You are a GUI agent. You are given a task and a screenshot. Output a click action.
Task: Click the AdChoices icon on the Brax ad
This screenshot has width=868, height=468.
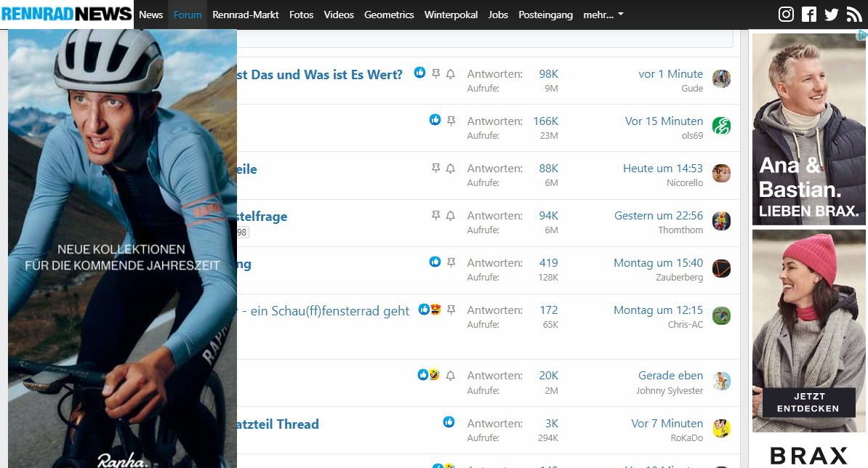(861, 35)
